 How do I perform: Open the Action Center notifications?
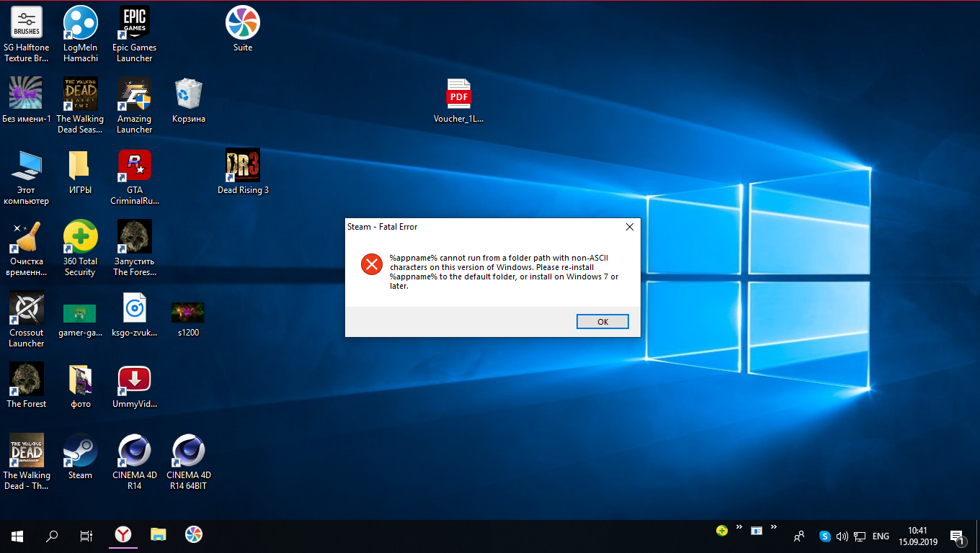click(957, 536)
